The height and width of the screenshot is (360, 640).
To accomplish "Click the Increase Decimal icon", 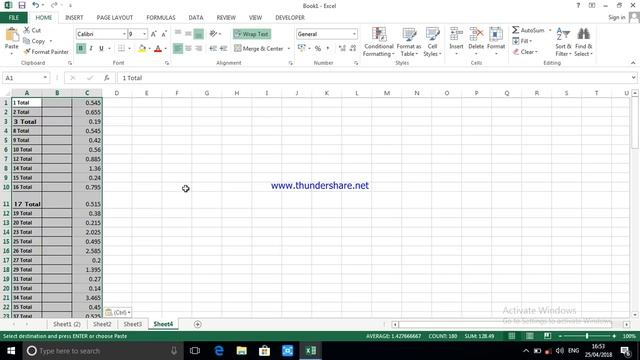I will point(342,49).
